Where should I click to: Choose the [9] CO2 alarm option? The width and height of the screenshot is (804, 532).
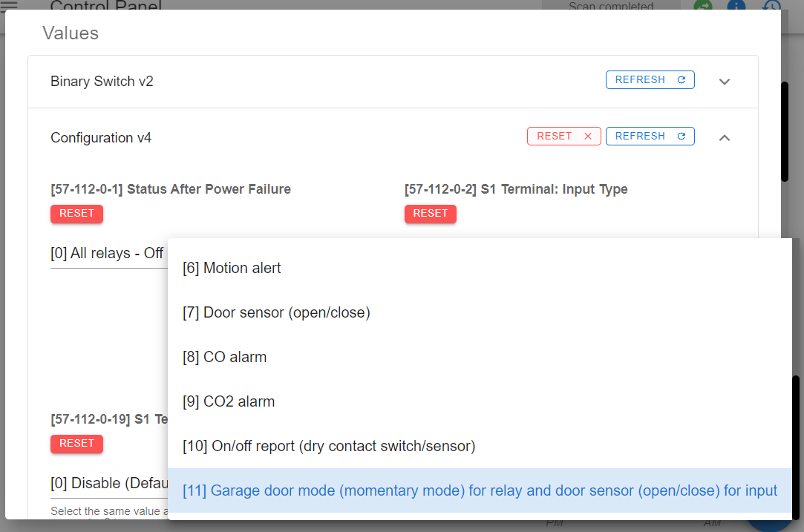pos(229,401)
